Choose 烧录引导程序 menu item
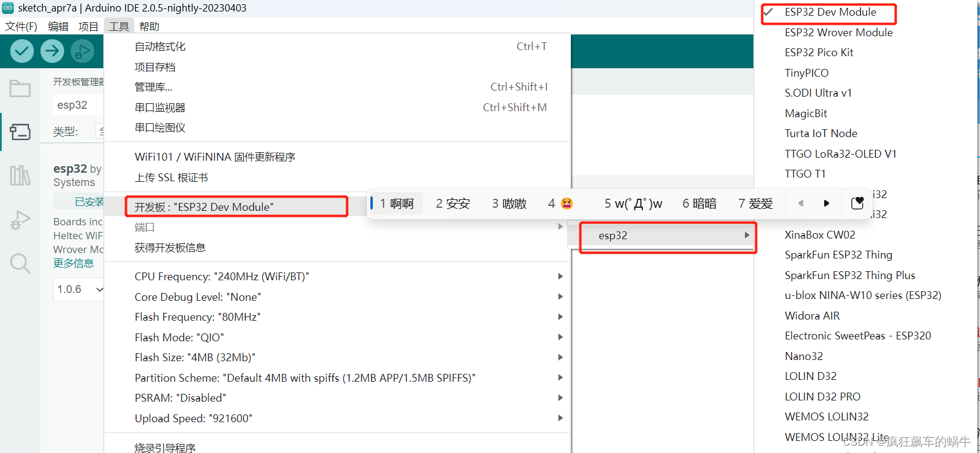Image resolution: width=980 pixels, height=453 pixels. click(x=337, y=446)
